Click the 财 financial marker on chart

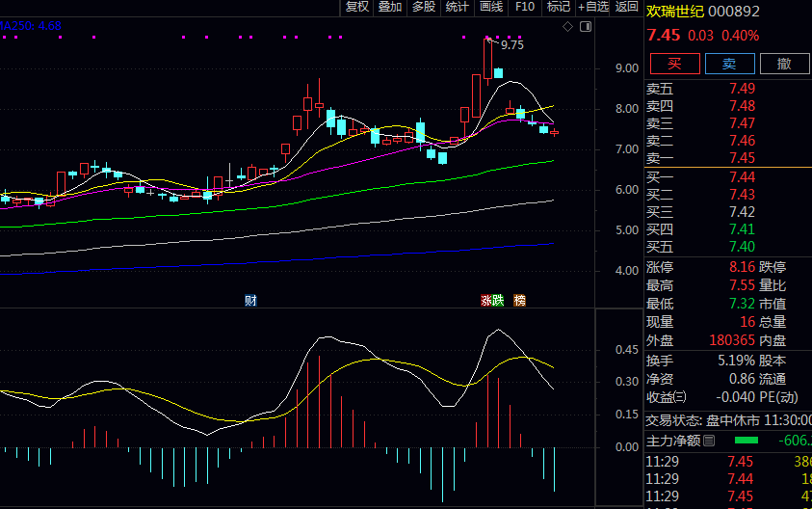tap(250, 300)
